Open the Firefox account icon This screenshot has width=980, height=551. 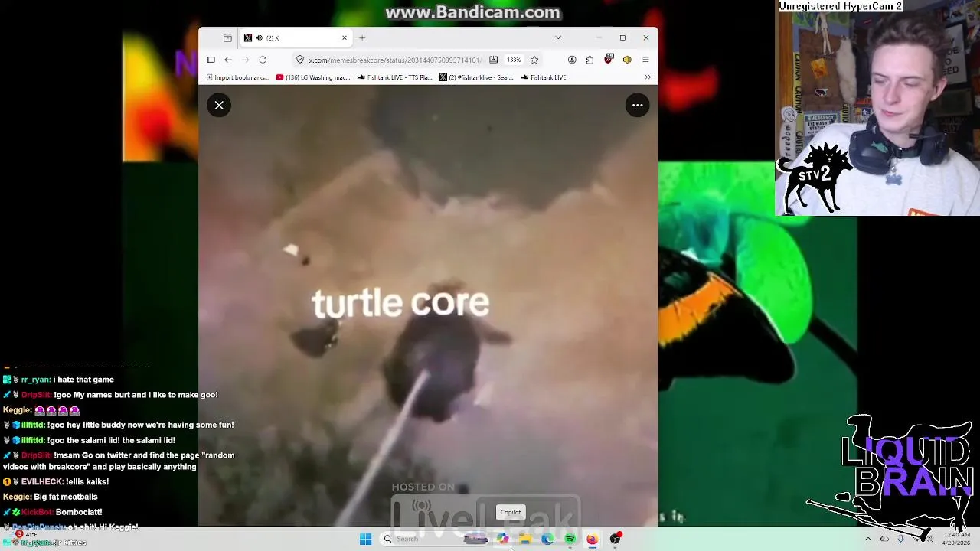[572, 60]
